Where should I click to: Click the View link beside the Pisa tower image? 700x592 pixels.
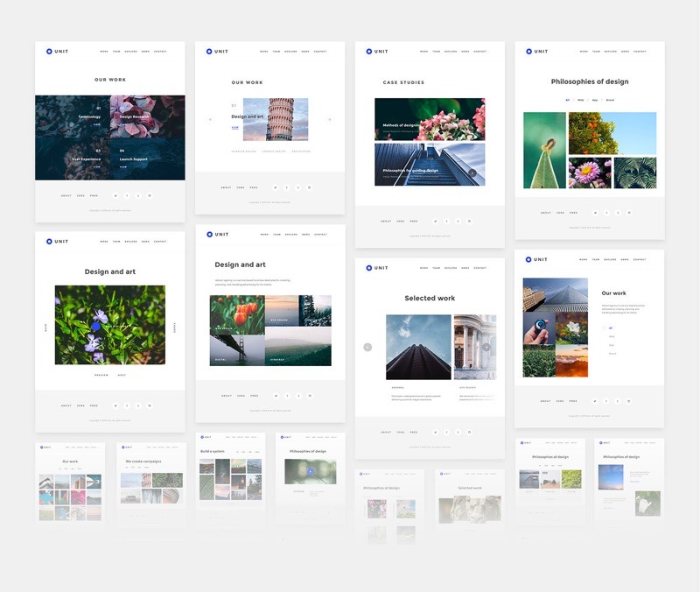[234, 127]
